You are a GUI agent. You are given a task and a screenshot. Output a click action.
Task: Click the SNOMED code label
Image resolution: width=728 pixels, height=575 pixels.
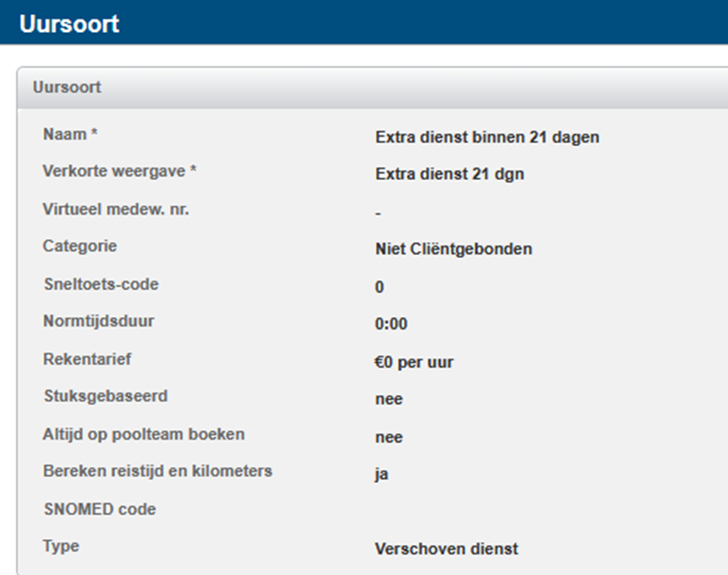point(99,509)
